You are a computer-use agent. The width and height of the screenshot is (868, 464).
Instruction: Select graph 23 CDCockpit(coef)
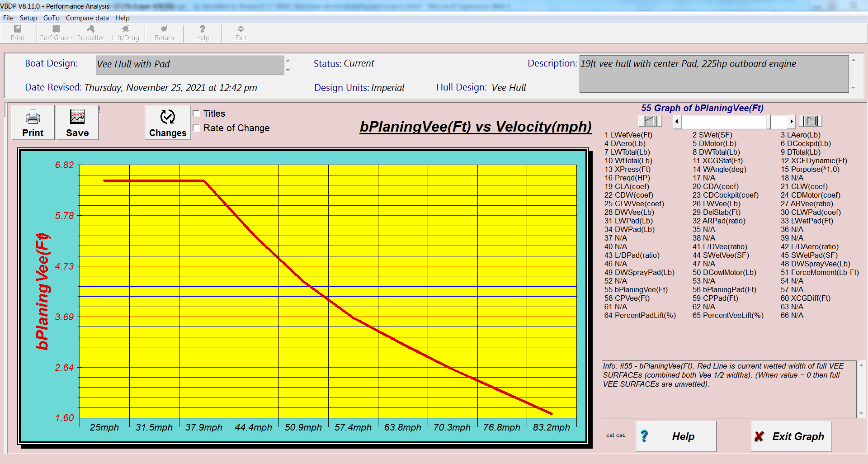point(726,195)
